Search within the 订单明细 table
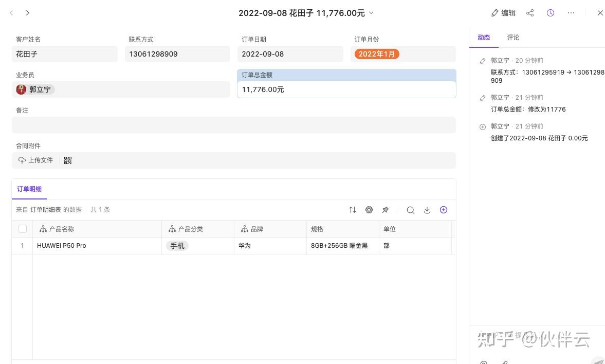The image size is (605, 364). point(410,210)
